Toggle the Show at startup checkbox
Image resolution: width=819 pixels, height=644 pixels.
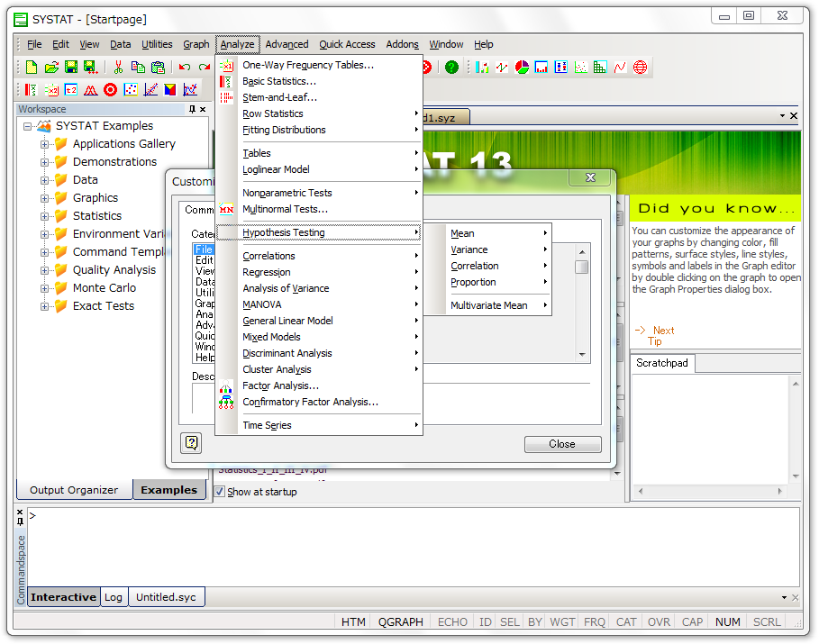pyautogui.click(x=220, y=492)
